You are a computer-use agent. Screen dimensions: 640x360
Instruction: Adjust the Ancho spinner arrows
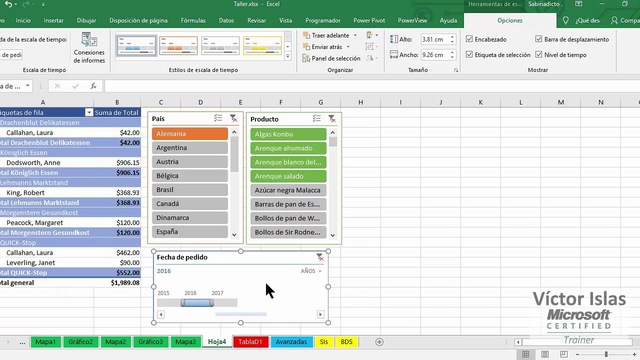coord(452,55)
